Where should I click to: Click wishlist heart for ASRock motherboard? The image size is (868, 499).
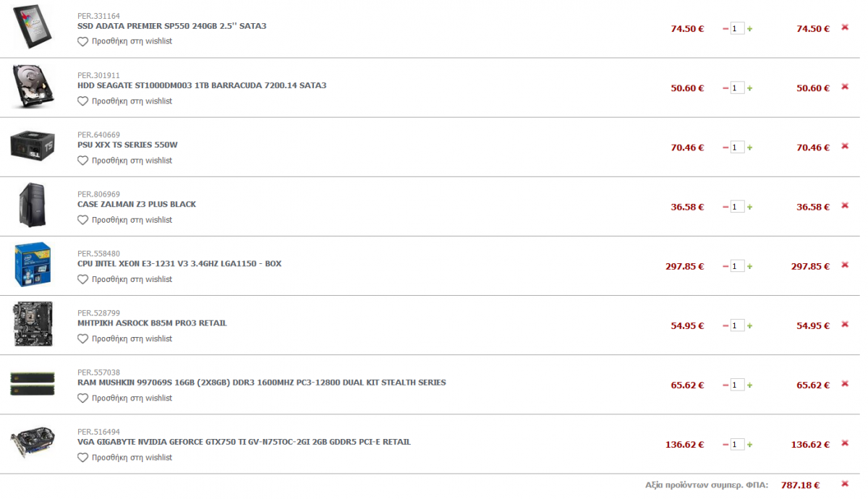coord(82,338)
